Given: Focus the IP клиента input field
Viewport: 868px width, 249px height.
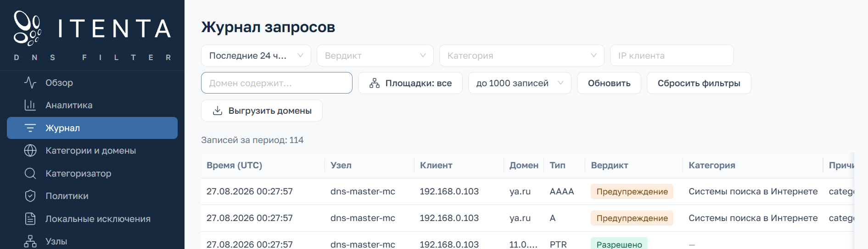Looking at the screenshot, I should (x=672, y=55).
